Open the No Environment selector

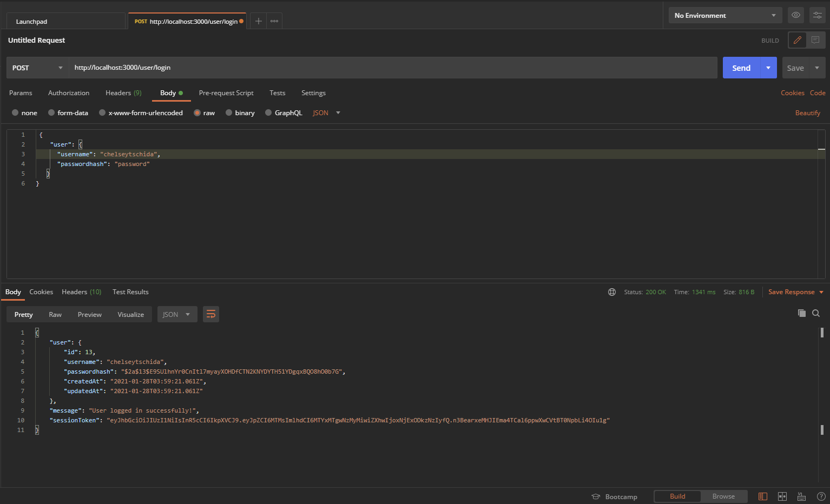point(724,15)
